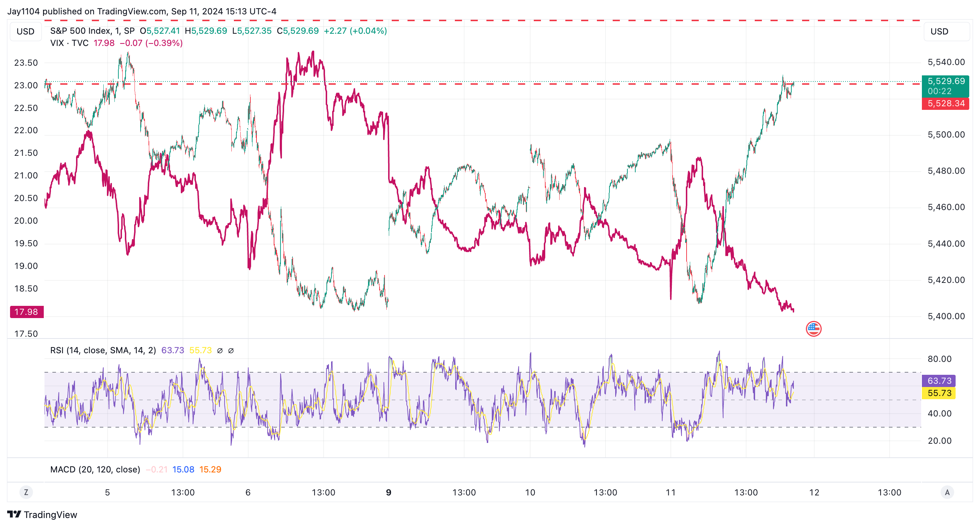Click the 5,500.00 price scale label

(x=946, y=134)
